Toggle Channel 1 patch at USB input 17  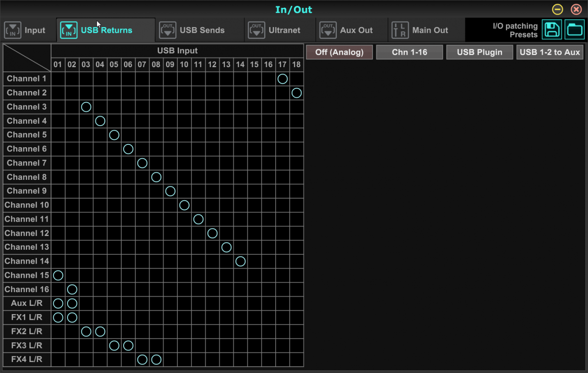coord(283,79)
